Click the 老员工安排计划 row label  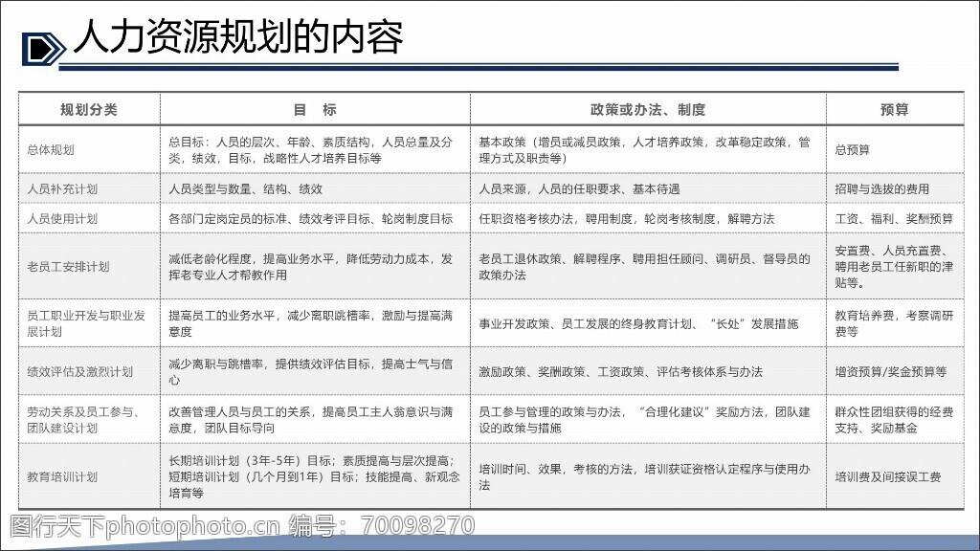69,267
